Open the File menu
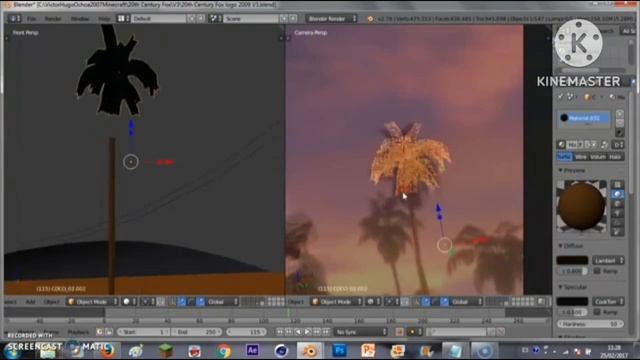The width and height of the screenshot is (640, 360). click(x=31, y=18)
